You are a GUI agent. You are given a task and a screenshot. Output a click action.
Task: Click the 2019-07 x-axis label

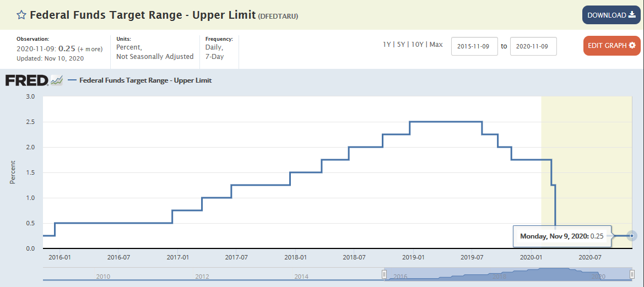tap(472, 257)
